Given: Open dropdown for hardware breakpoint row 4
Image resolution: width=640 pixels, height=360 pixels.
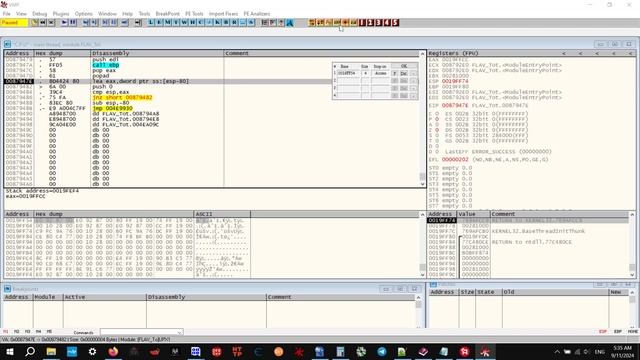Looking at the screenshot, I should [413, 96].
